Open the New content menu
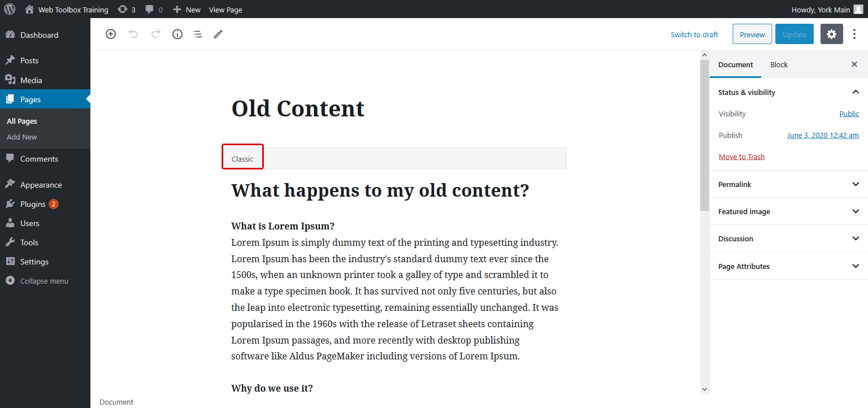 click(x=186, y=10)
